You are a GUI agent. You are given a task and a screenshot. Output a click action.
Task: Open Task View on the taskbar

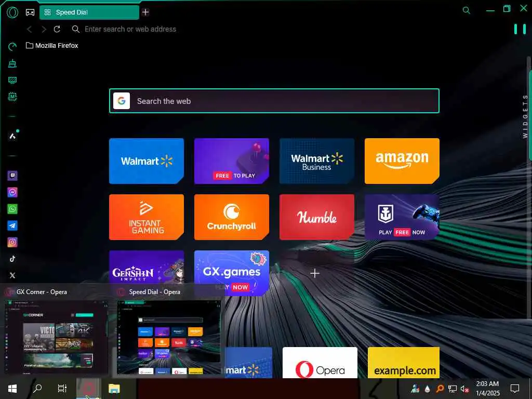pos(62,389)
